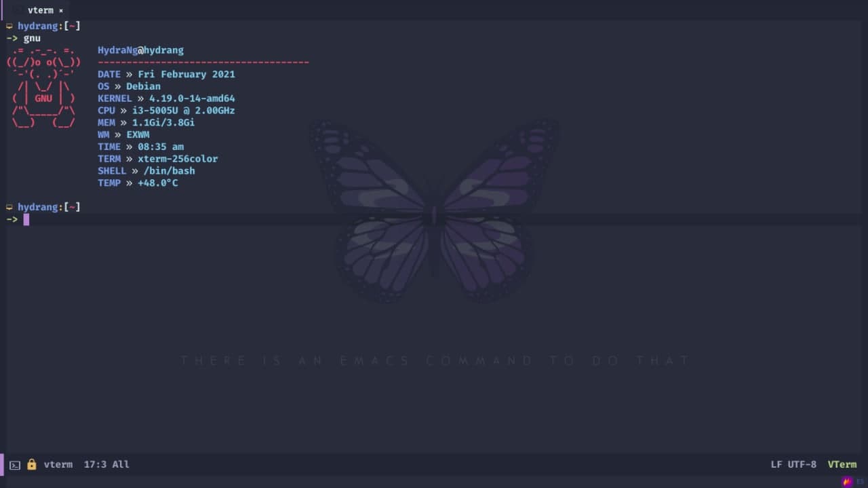Click the monitor icon before second hydrang prompt
The height and width of the screenshot is (488, 868).
[x=10, y=207]
